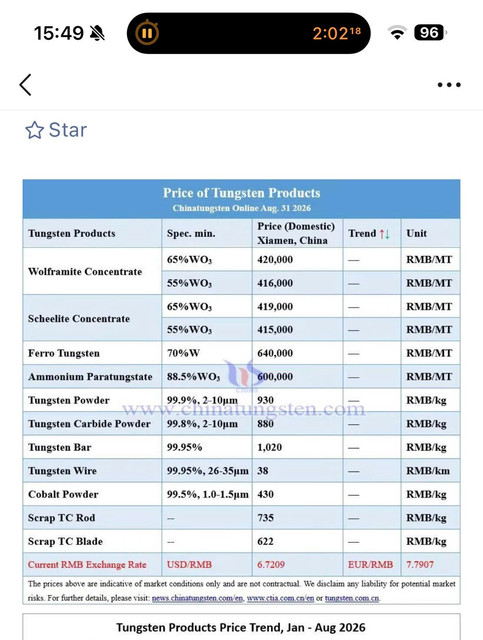
Task: Tap the Wi-Fi status icon
Action: [x=397, y=33]
